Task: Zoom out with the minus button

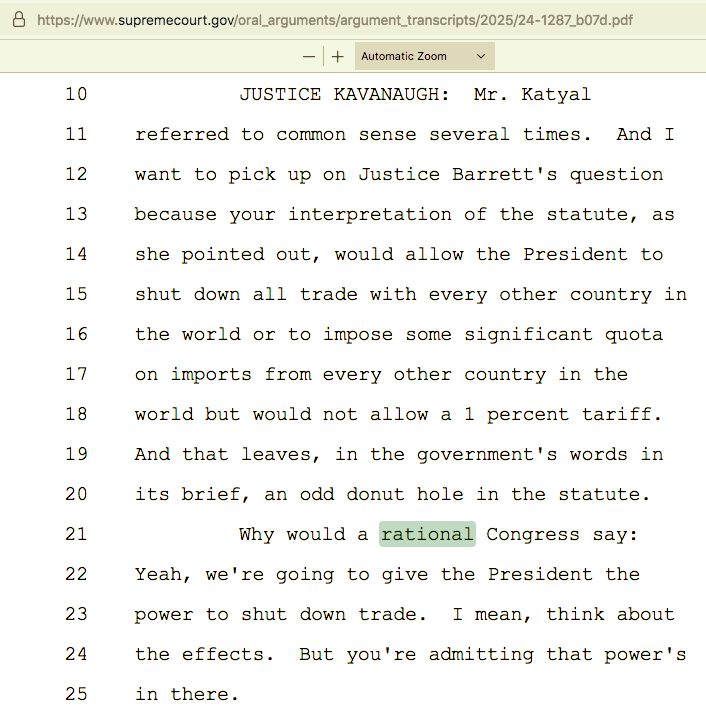Action: click(309, 56)
